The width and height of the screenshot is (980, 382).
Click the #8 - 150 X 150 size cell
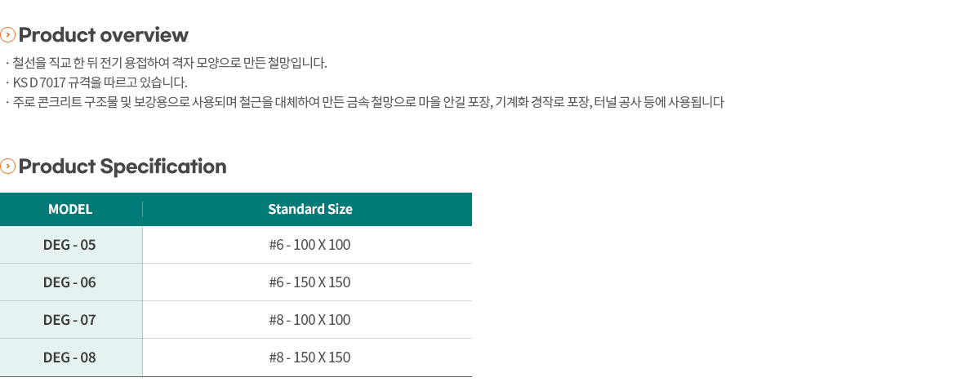308,358
